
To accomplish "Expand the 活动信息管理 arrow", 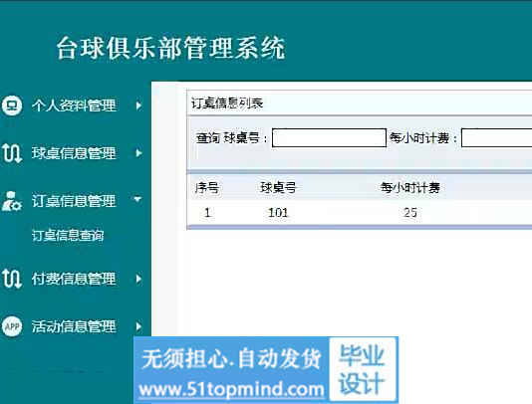I will 138,326.
